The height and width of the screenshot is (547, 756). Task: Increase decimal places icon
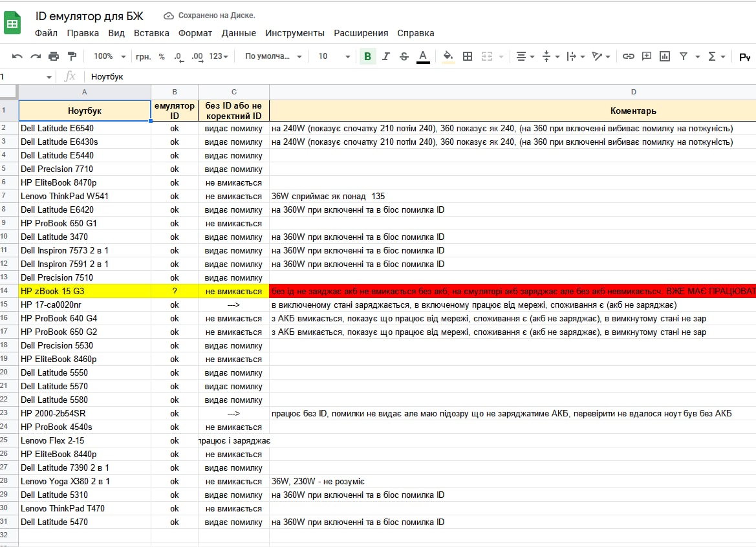click(x=197, y=56)
